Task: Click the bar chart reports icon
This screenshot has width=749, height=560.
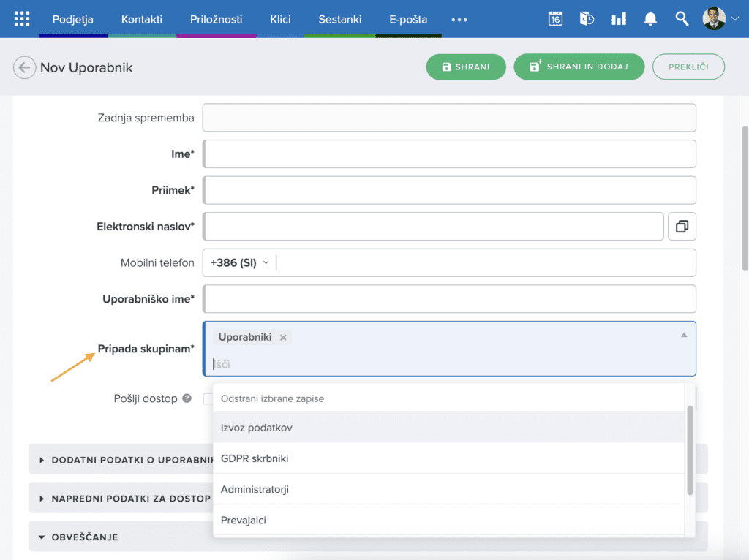Action: coord(619,19)
